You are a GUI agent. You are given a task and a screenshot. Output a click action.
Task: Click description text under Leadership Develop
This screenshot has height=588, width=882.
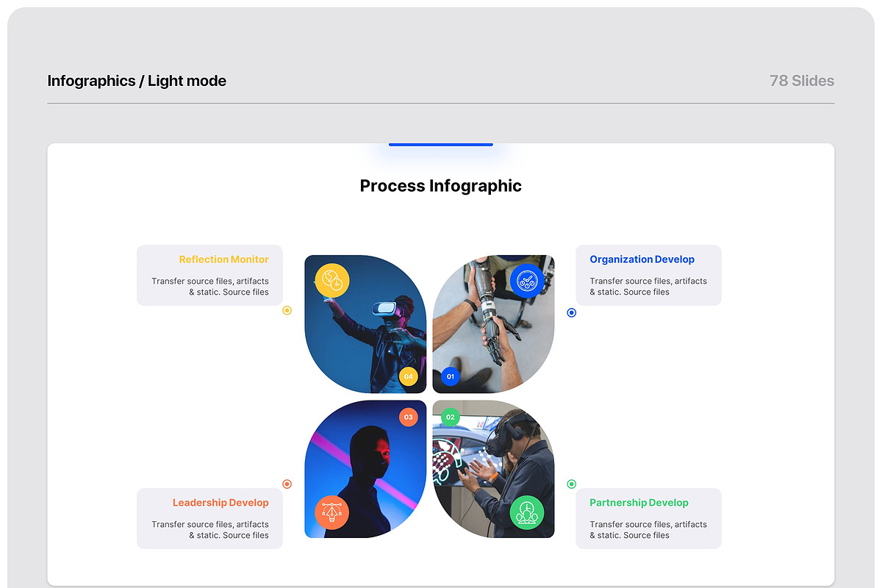coord(210,530)
